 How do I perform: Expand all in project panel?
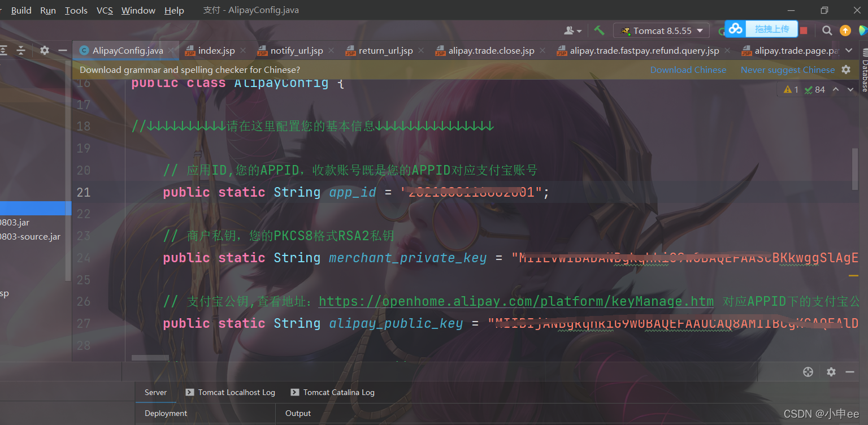point(3,50)
